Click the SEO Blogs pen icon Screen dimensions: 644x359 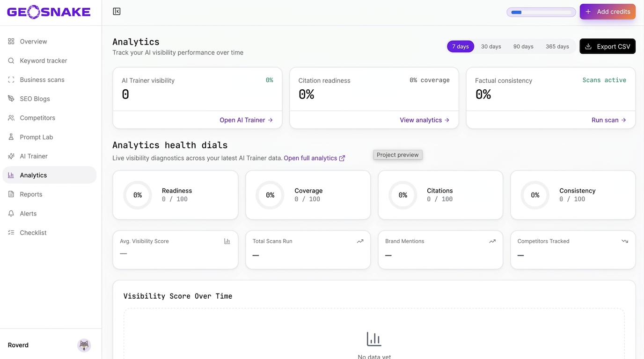pyautogui.click(x=11, y=99)
